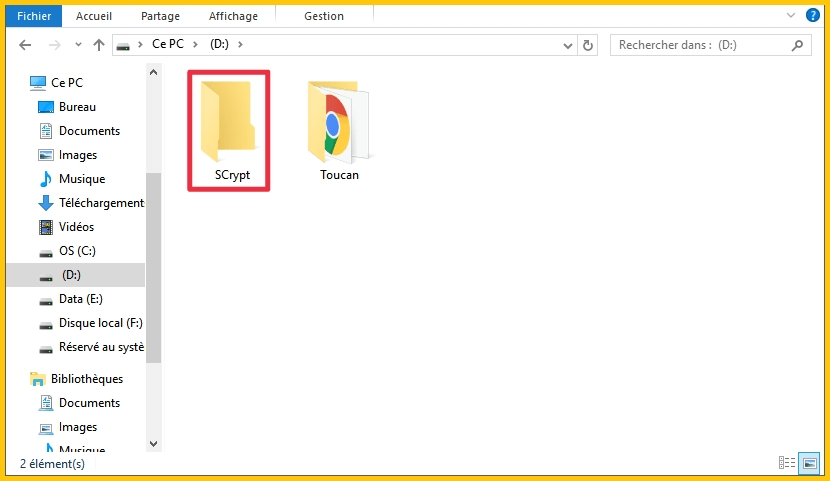Viewport: 830px width, 481px height.
Task: Click the Musique note icon
Action: (46, 179)
